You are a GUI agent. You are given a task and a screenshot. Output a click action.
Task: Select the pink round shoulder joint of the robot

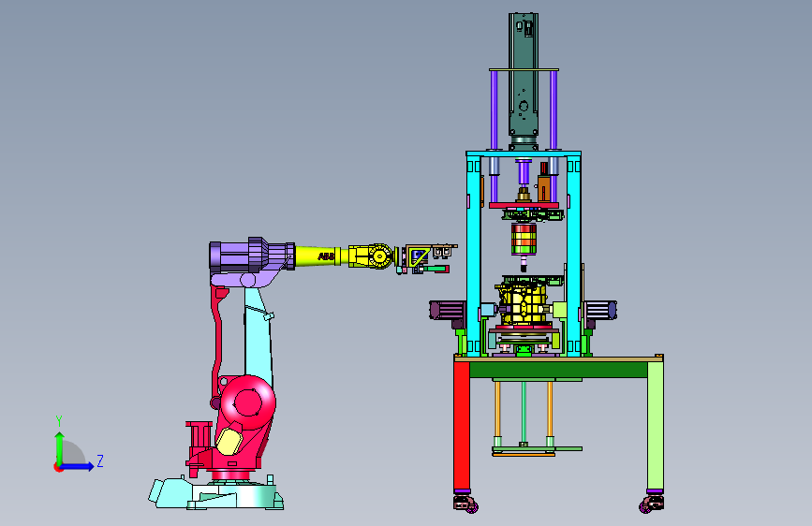(x=247, y=402)
